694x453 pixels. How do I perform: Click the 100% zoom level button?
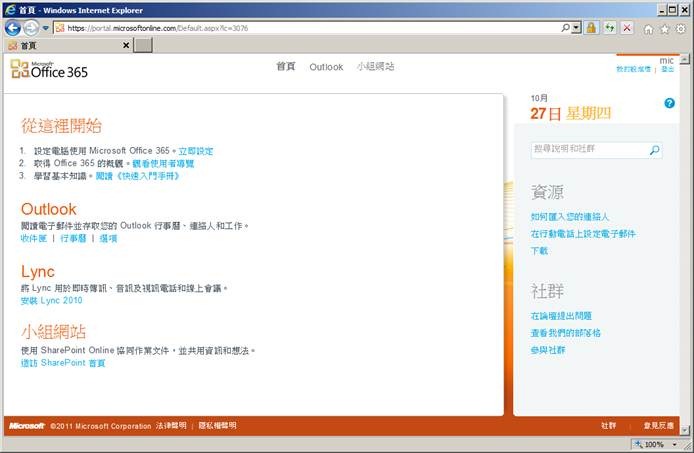[x=649, y=444]
